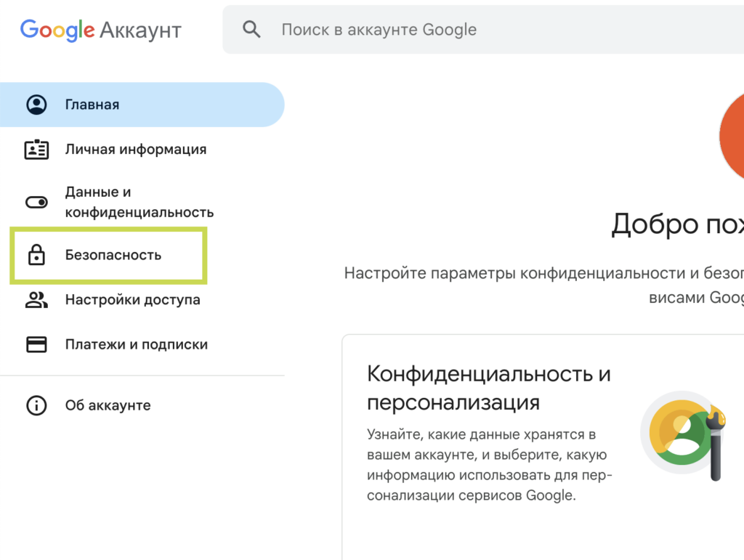The width and height of the screenshot is (744, 560).
Task: Click the Данные и конфиденциальность toggle icon
Action: click(36, 203)
